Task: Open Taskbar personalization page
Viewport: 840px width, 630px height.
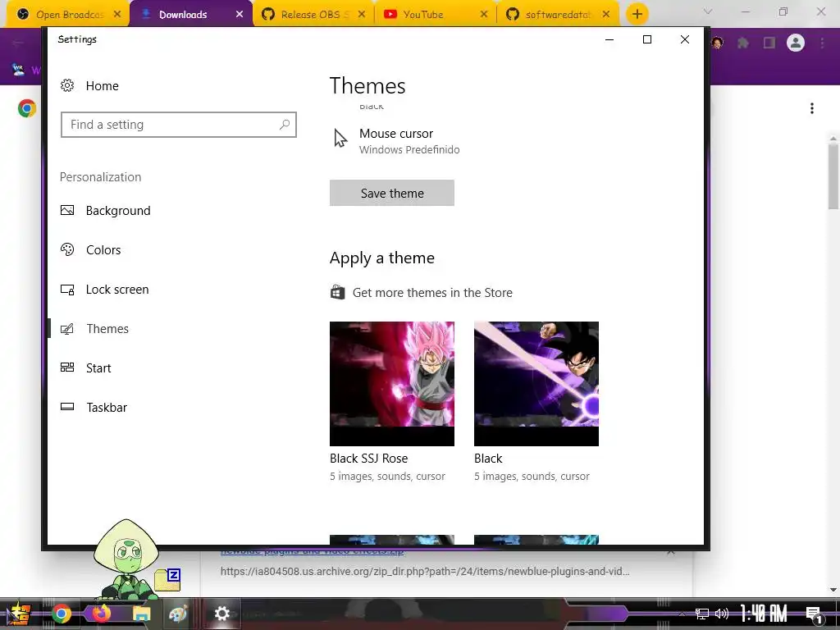Action: (x=94, y=407)
